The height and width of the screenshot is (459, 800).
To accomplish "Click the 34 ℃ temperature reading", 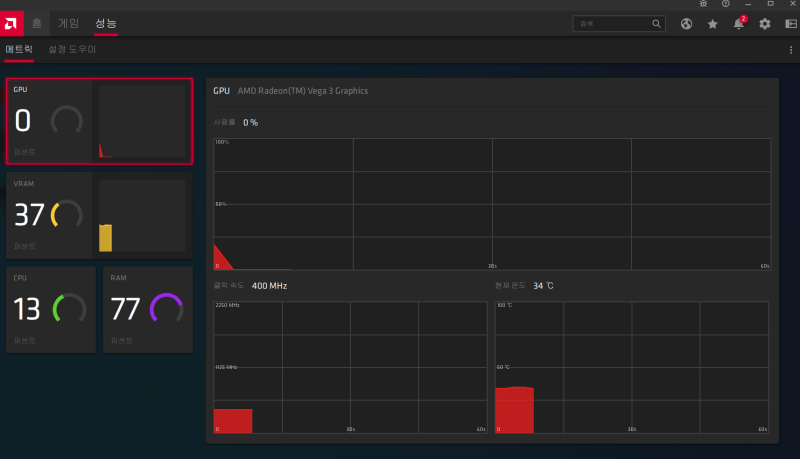I will (543, 286).
